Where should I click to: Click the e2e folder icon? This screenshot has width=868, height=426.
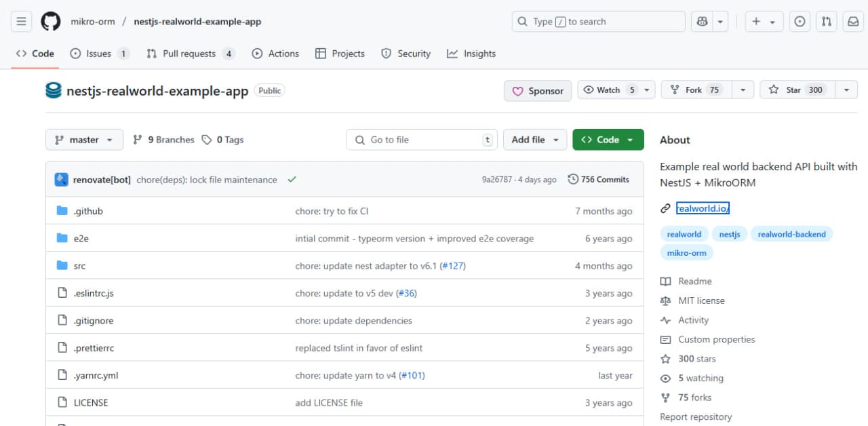(62, 238)
